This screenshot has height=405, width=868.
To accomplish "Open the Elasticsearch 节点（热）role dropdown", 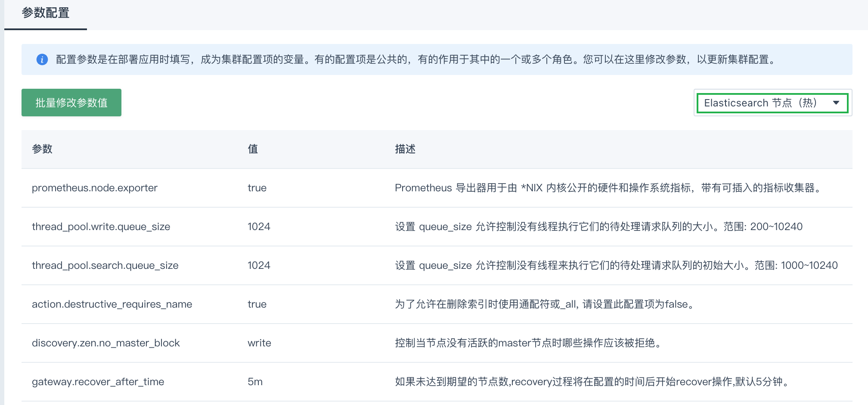I will point(772,103).
